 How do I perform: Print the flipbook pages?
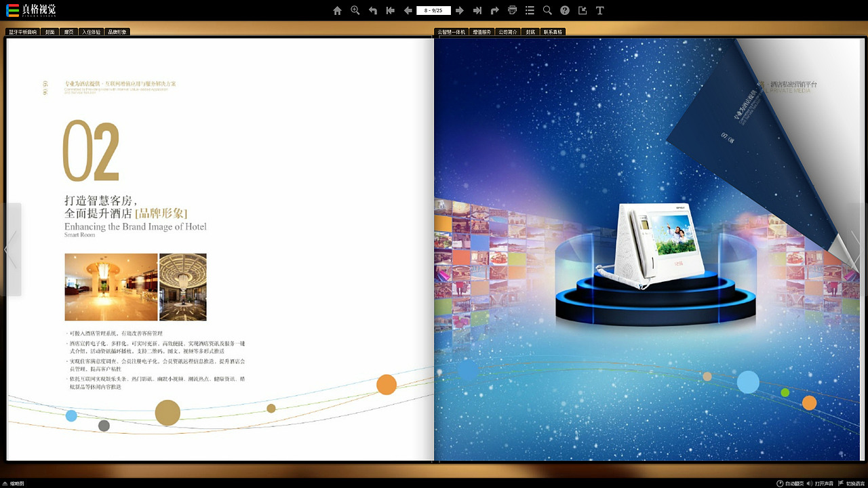point(512,10)
